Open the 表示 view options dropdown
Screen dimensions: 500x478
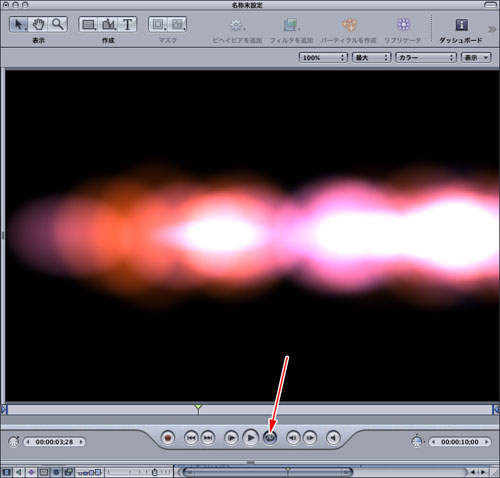[x=476, y=58]
